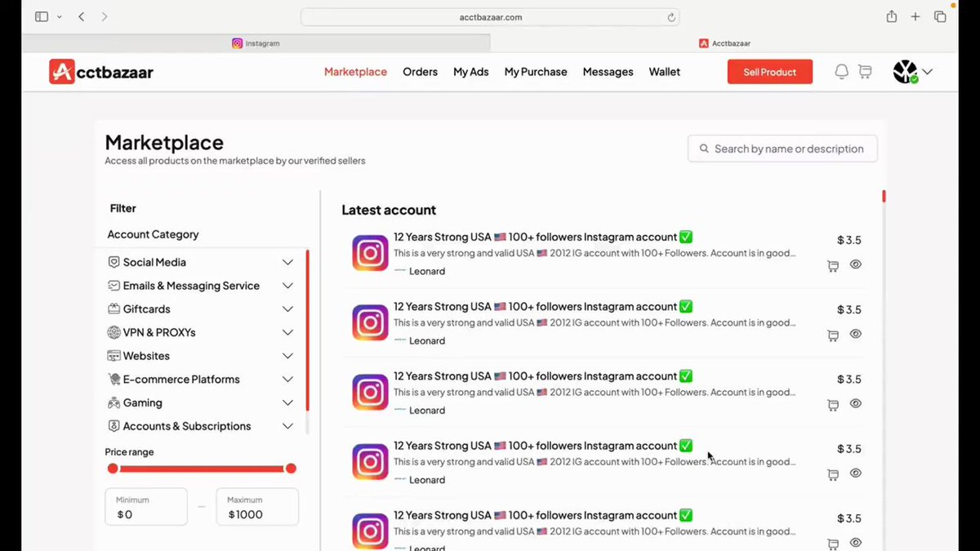Click the acctbazaar.com address bar
This screenshot has height=551, width=980.
click(x=490, y=17)
